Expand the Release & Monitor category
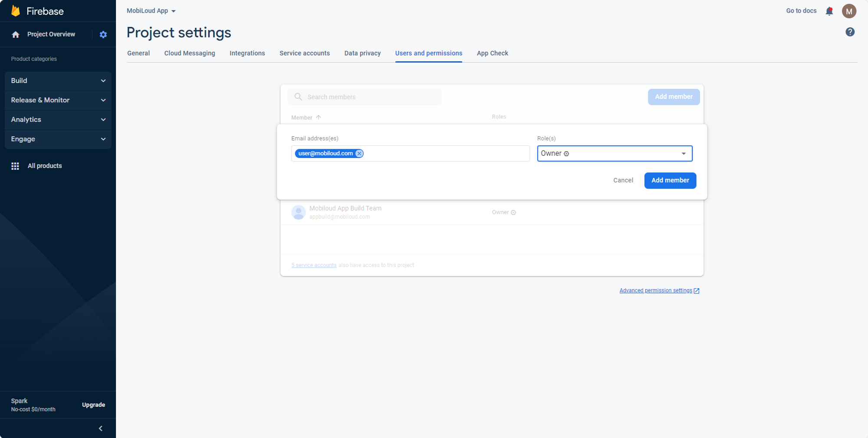The image size is (868, 438). pos(58,100)
